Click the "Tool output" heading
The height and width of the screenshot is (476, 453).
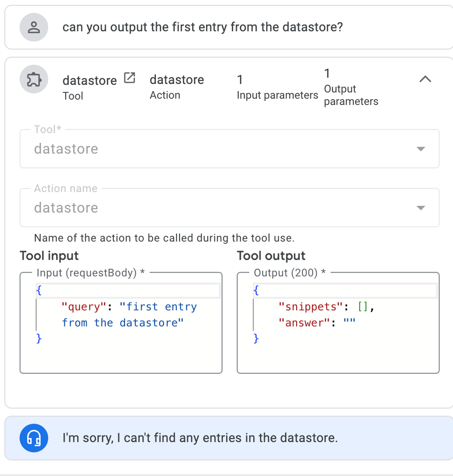click(271, 255)
